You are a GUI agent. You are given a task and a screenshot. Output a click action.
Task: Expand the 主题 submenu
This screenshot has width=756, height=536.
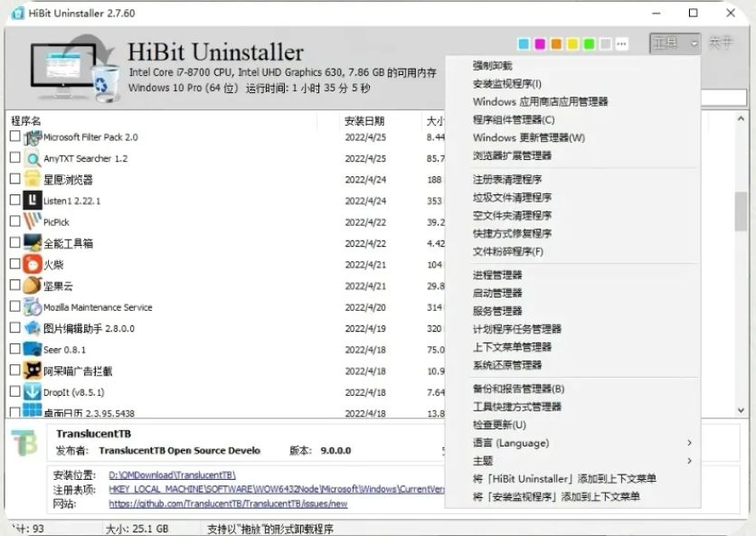(572, 461)
